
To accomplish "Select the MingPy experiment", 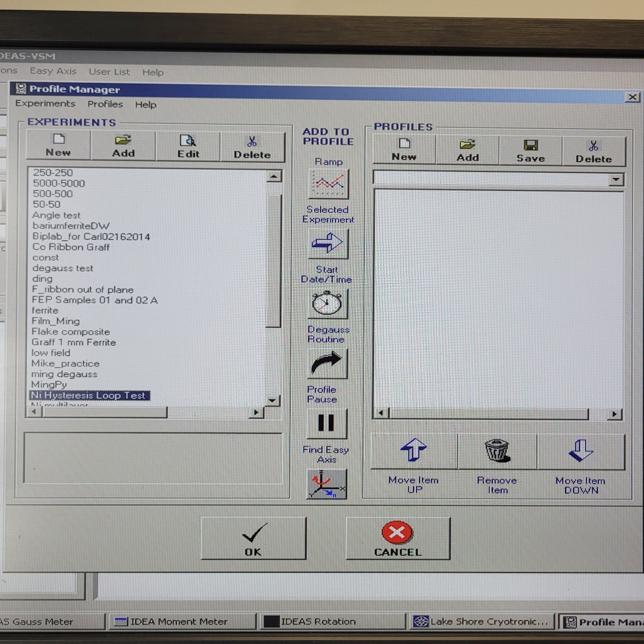I will [49, 385].
